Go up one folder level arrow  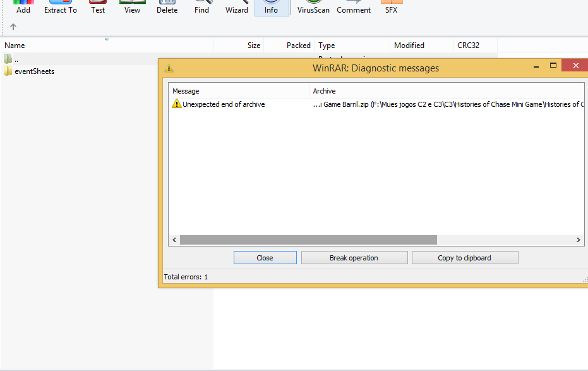(x=13, y=27)
